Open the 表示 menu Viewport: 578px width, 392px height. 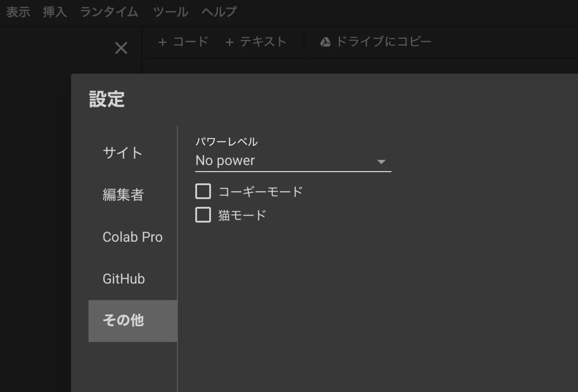click(x=18, y=12)
